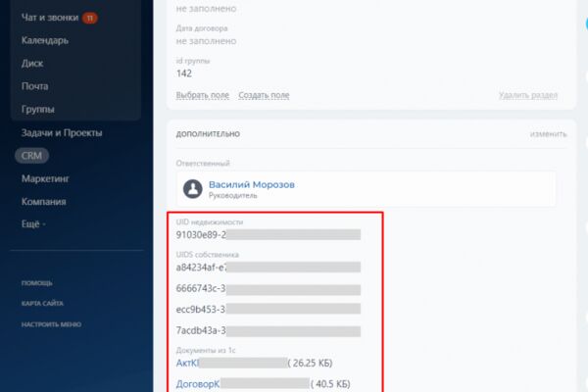Click the дополнительно section title

click(x=208, y=134)
